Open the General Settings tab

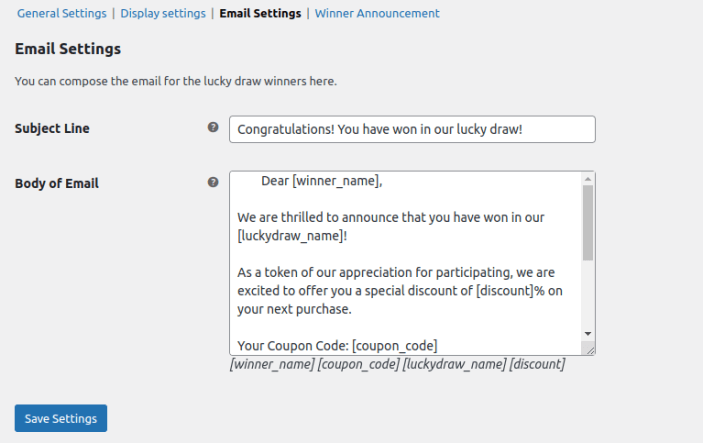[x=61, y=14]
